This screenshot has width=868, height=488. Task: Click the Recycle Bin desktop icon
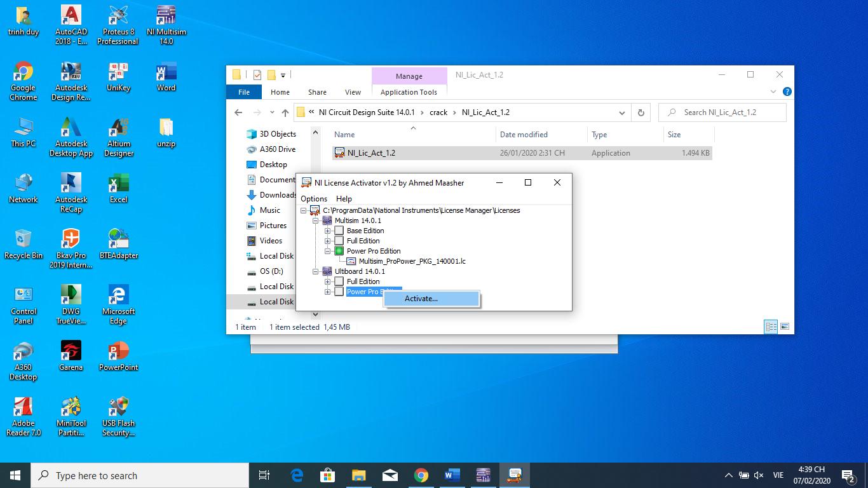(24, 245)
